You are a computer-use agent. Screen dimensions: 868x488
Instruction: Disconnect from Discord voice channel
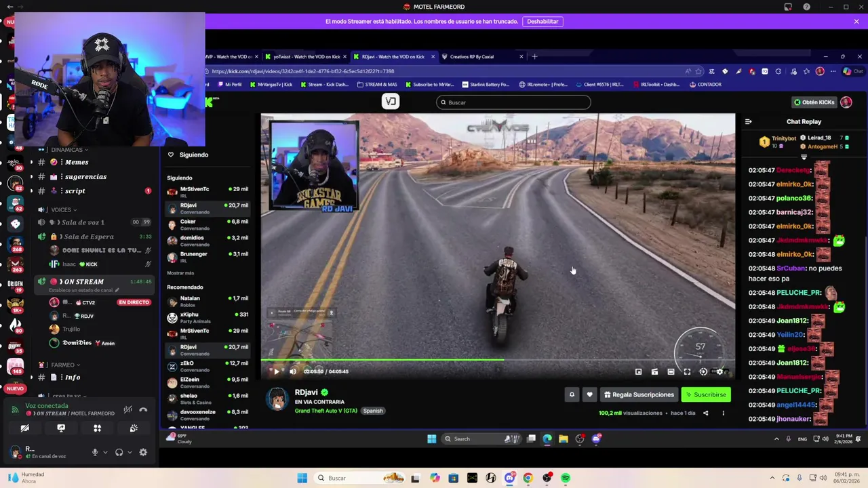(x=143, y=410)
